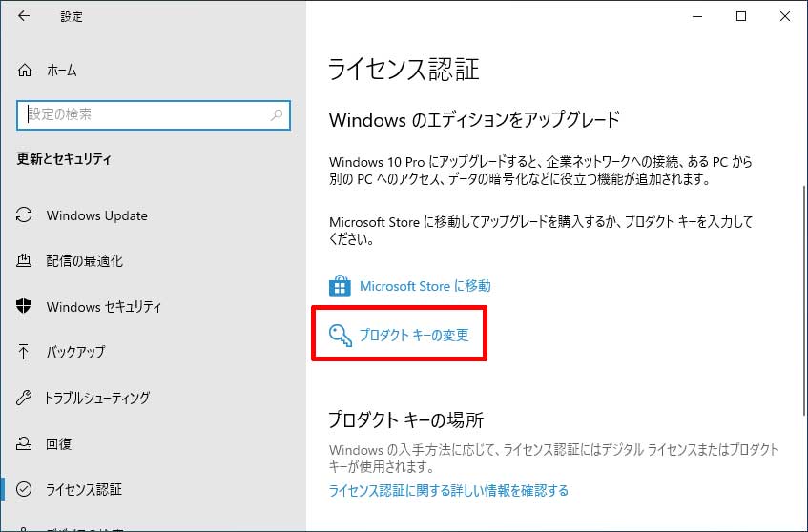Open バックアップ section
This screenshot has height=532, width=808.
75,352
